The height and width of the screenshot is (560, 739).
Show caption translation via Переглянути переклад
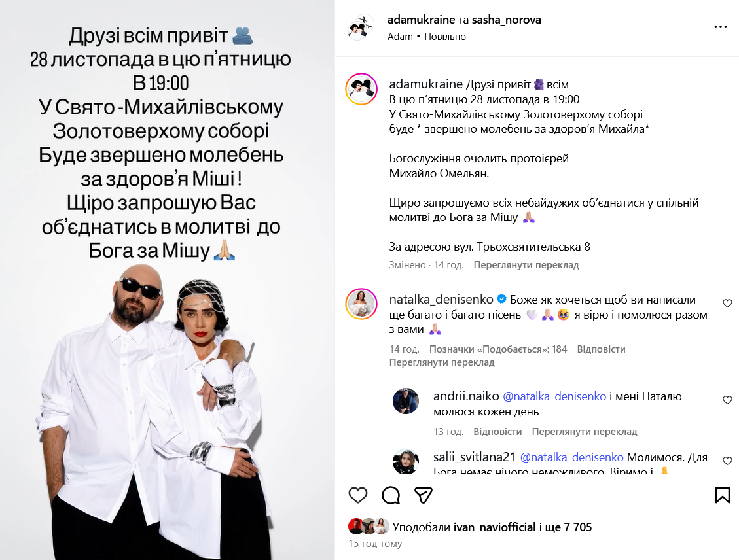[526, 265]
